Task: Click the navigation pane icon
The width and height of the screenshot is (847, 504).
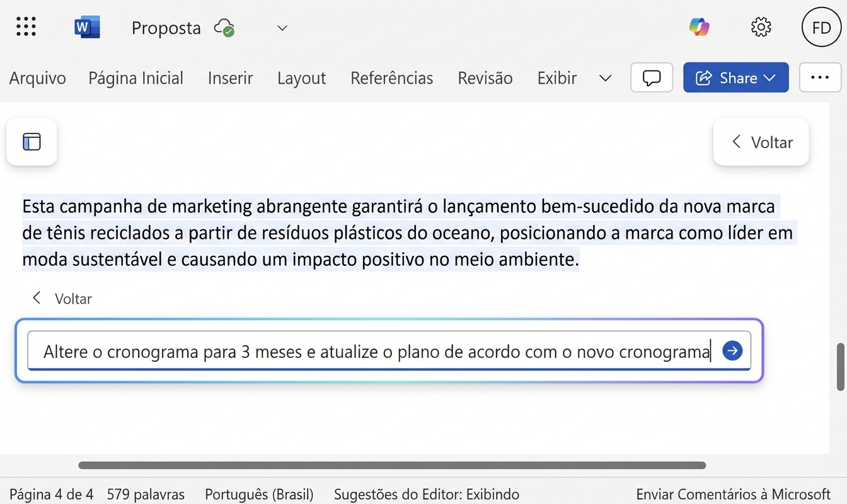Action: [31, 142]
